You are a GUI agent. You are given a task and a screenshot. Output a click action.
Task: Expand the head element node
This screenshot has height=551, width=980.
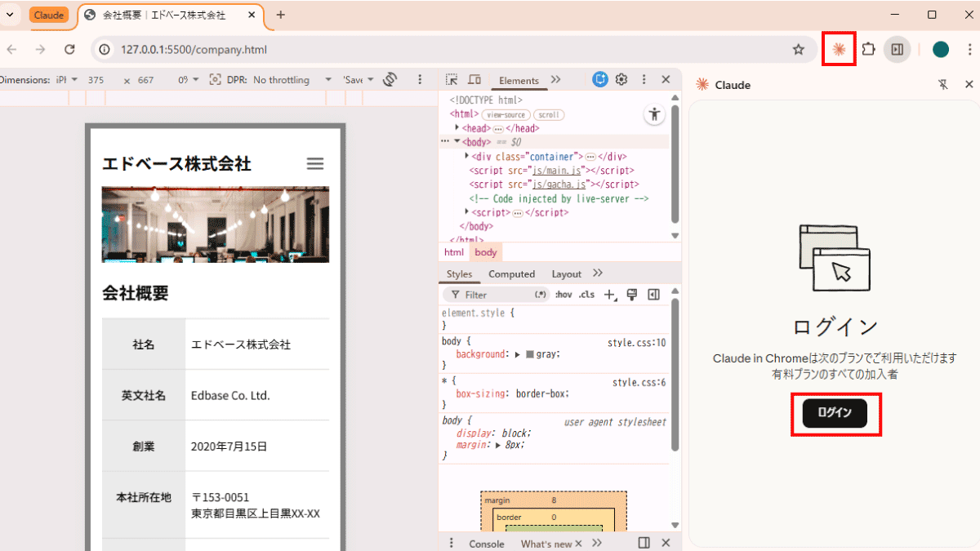pos(457,128)
